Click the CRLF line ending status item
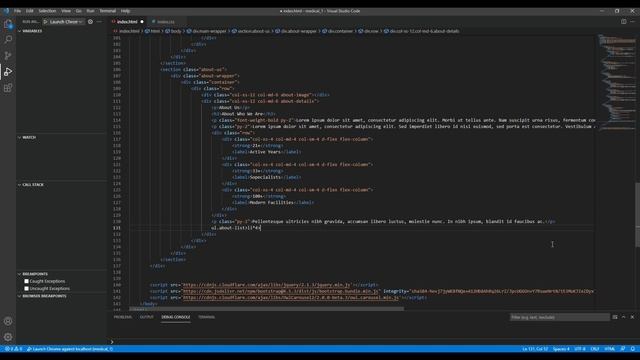This screenshot has height=360, width=640. (595, 349)
